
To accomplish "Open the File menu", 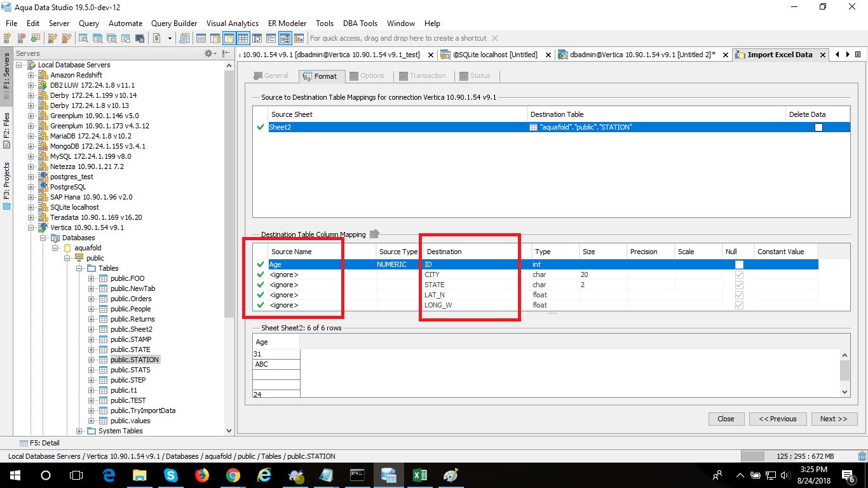I will pyautogui.click(x=11, y=24).
